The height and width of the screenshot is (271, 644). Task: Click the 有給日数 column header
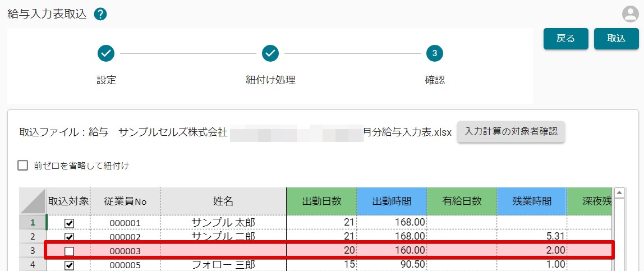462,201
